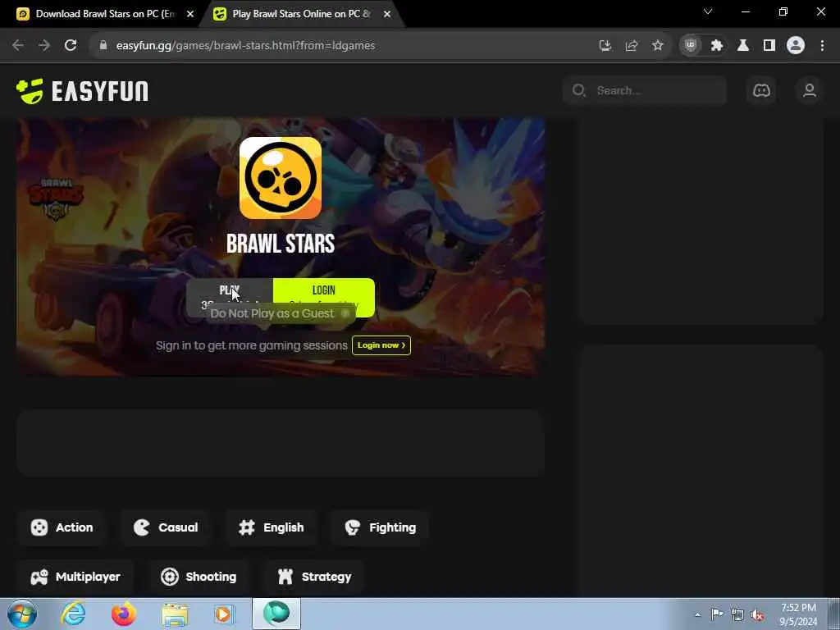Go back in browser history
The width and height of the screenshot is (840, 630).
(18, 46)
